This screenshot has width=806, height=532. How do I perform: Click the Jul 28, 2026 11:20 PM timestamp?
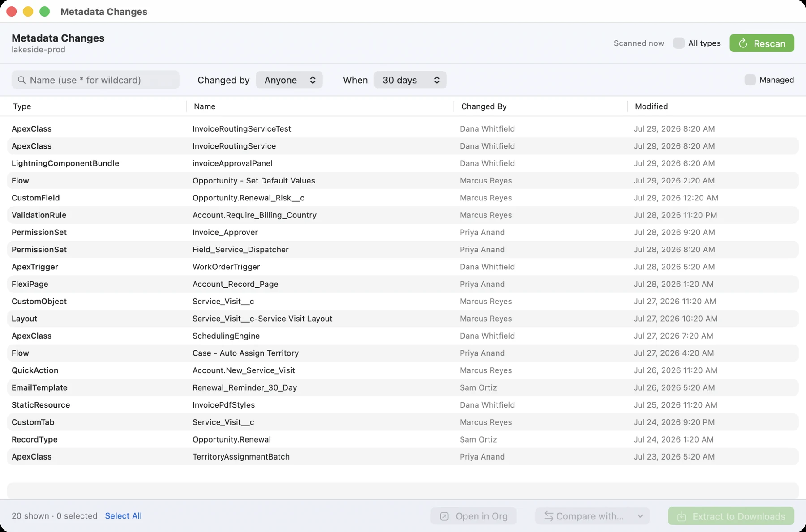pos(675,215)
